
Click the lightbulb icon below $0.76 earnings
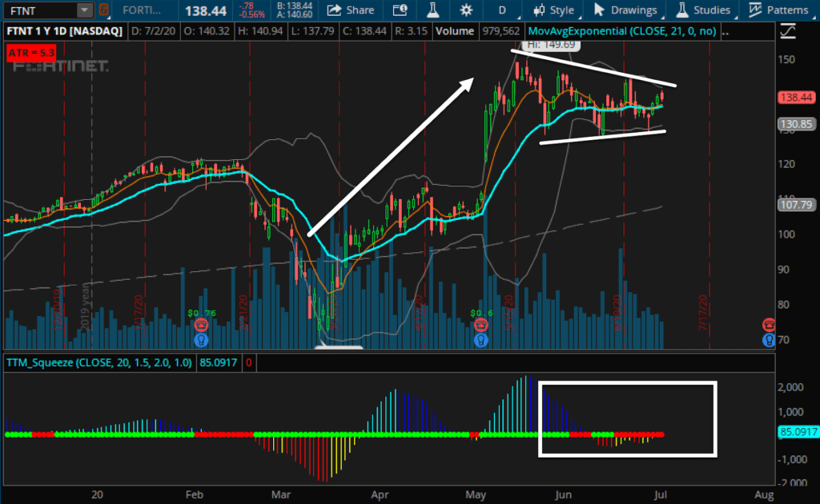coord(201,341)
